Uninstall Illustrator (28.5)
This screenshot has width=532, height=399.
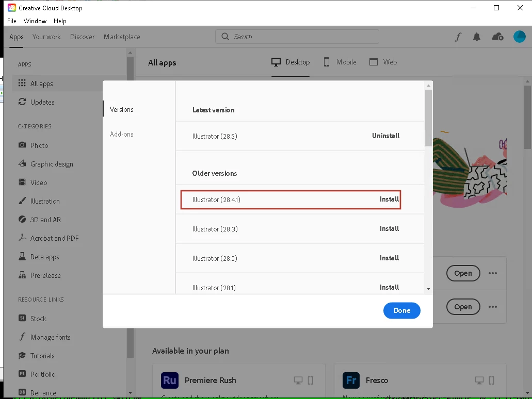tap(386, 136)
